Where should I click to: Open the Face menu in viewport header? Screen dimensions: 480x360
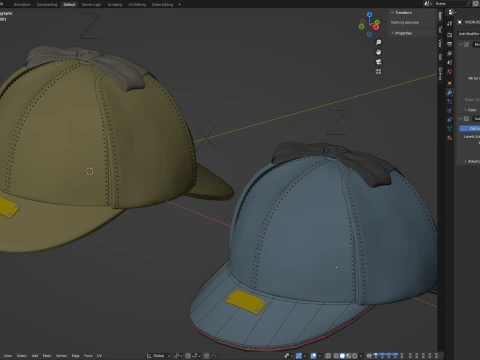pos(88,356)
